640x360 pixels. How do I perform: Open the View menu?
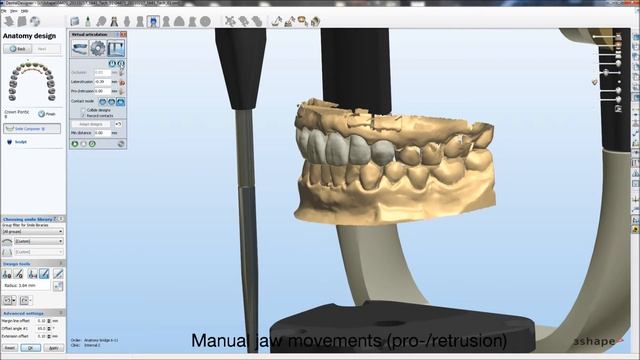(x=14, y=11)
